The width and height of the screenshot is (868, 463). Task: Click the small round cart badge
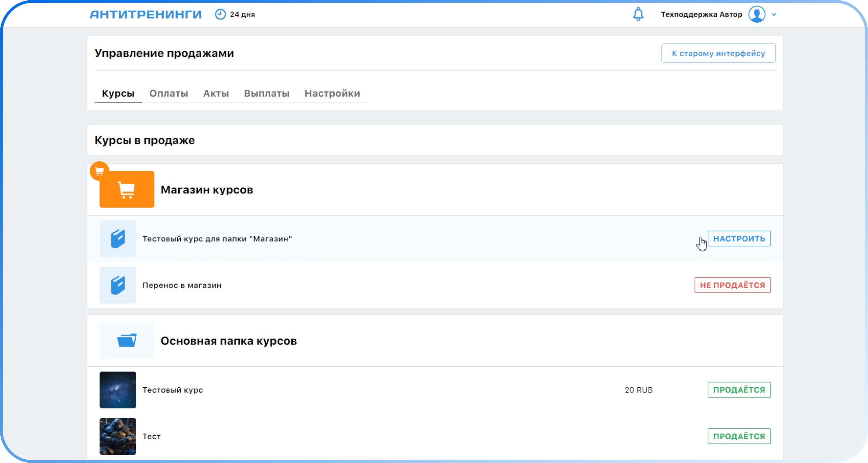(99, 171)
